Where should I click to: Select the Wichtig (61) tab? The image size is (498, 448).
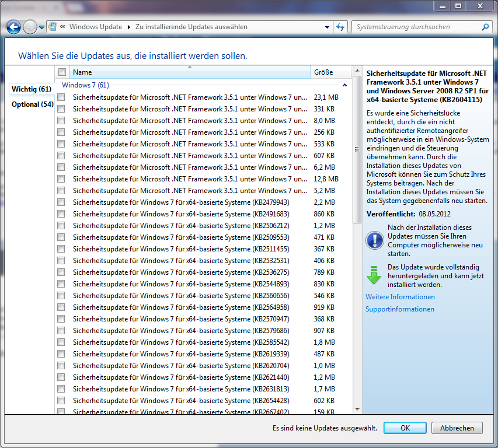(x=32, y=89)
